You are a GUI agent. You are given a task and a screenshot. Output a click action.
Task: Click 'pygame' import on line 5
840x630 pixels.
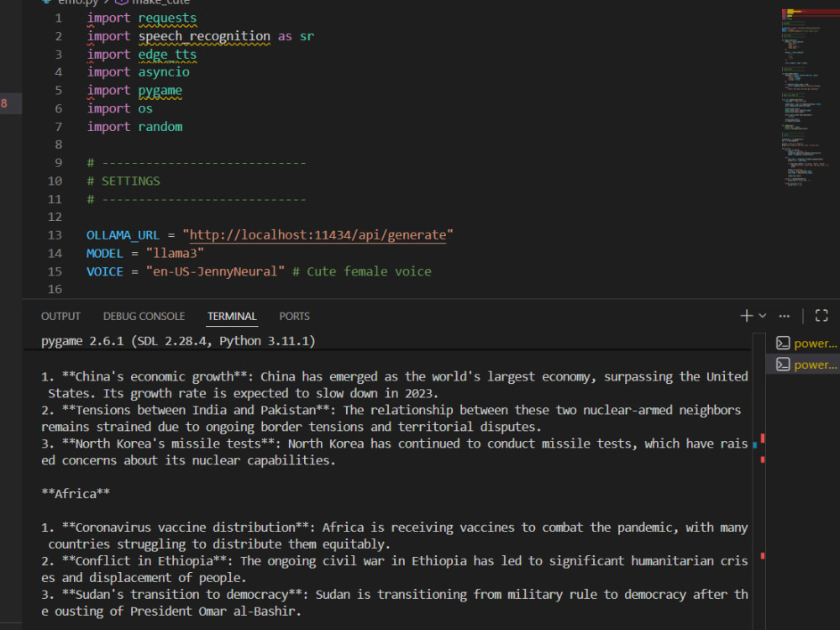coord(160,91)
